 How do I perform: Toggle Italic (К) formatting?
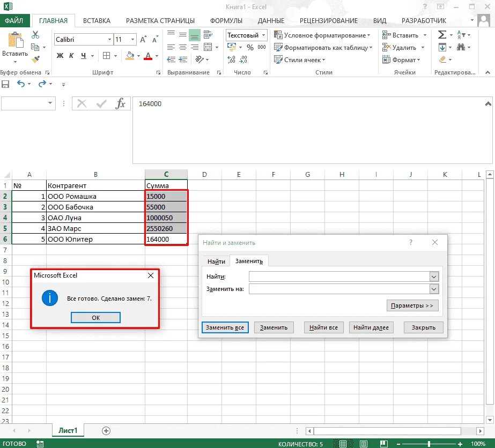(71, 56)
